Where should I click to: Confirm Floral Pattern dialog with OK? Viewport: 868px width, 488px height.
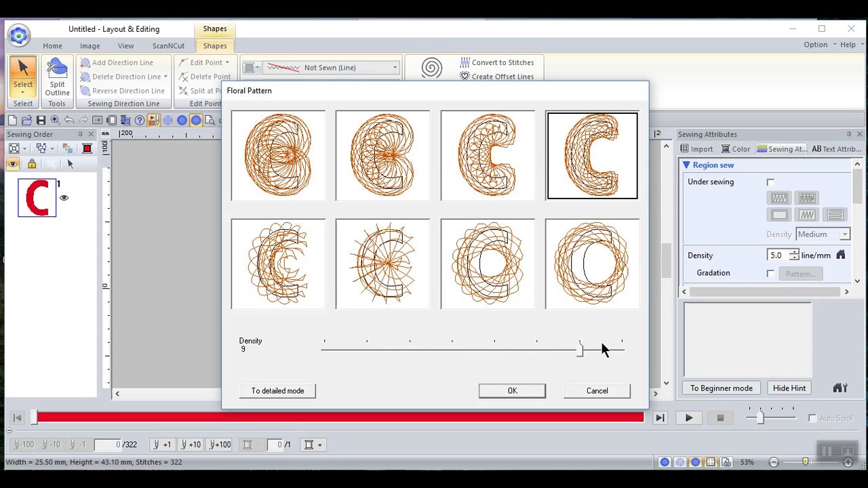(x=512, y=390)
